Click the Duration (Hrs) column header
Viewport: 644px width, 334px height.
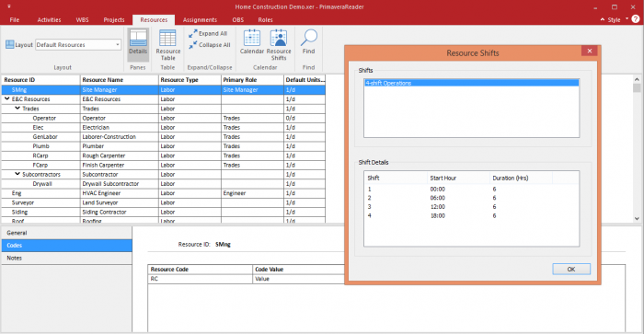click(521, 178)
